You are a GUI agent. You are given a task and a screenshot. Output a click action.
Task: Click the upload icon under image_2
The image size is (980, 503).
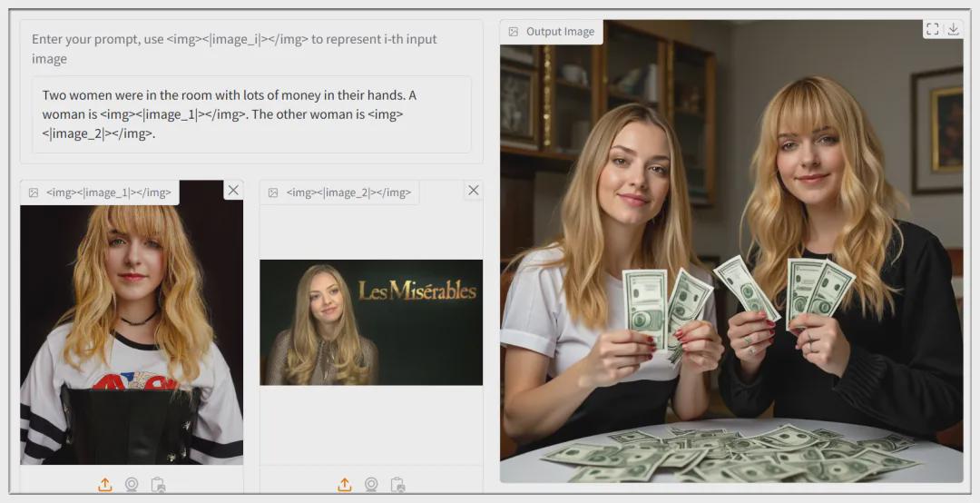click(345, 485)
